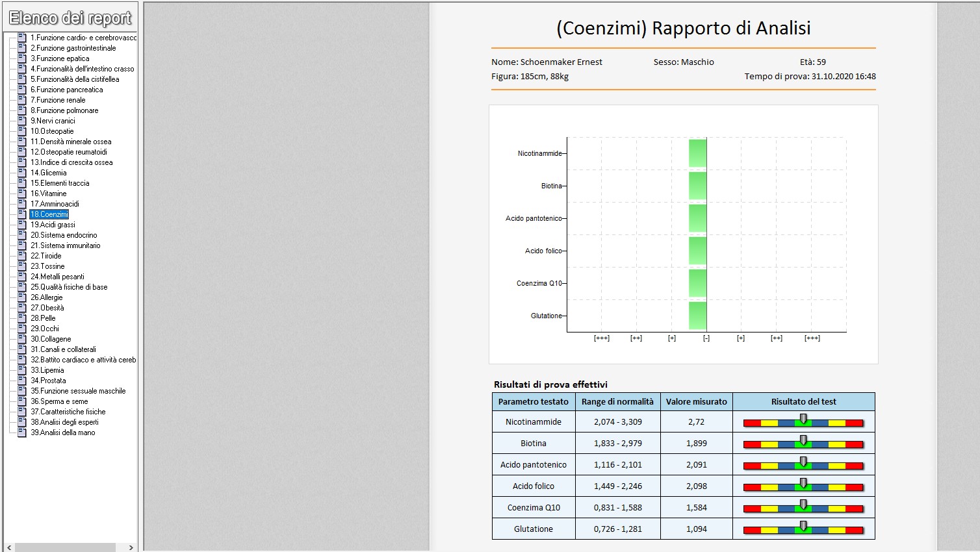Image resolution: width=980 pixels, height=552 pixels.
Task: Click document icon beside 16.Vitamine
Action: tap(22, 194)
